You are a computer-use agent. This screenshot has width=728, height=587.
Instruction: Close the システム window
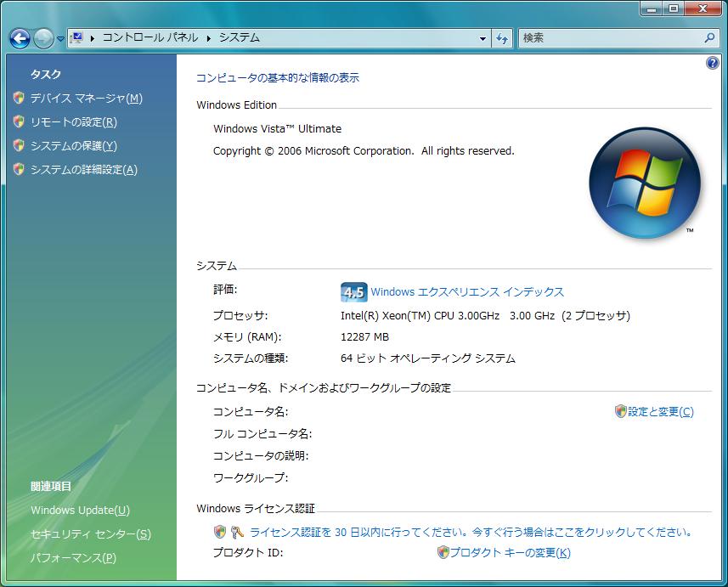click(703, 8)
